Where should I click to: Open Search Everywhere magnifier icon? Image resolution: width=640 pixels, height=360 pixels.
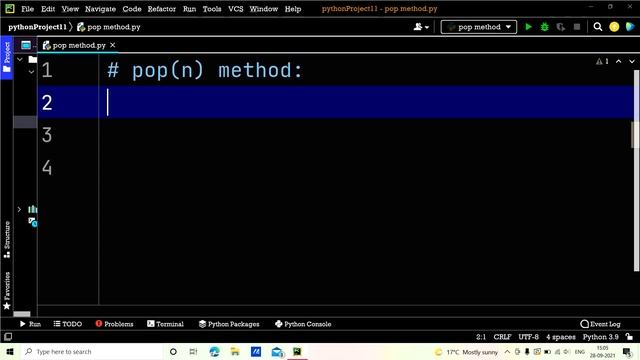[x=598, y=27]
